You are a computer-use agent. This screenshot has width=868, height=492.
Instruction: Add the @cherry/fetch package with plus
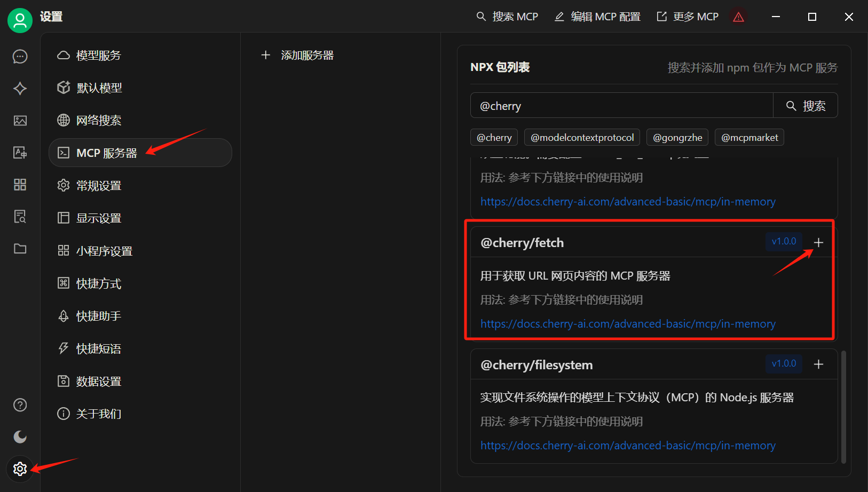pos(818,243)
